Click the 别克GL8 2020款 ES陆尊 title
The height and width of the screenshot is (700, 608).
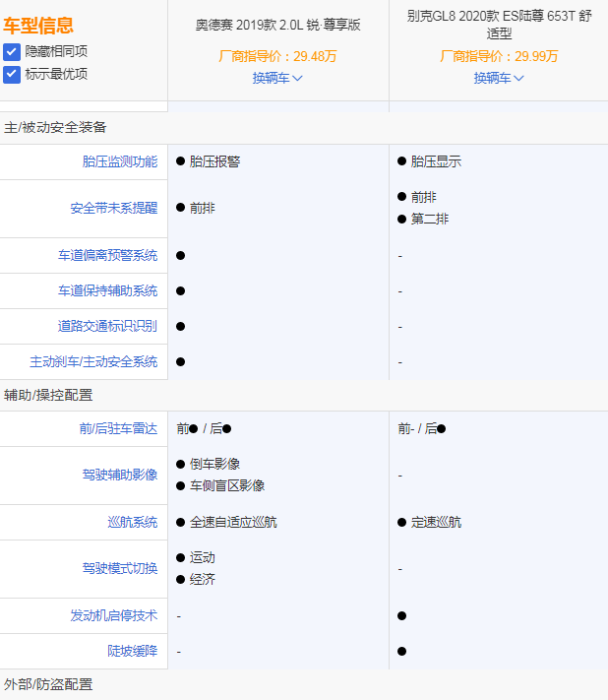[x=499, y=25]
